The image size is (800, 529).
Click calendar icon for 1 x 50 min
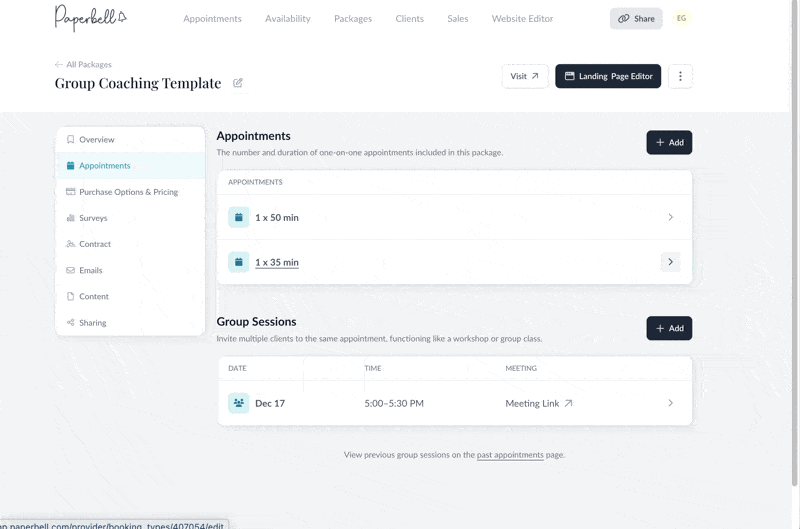tap(239, 217)
